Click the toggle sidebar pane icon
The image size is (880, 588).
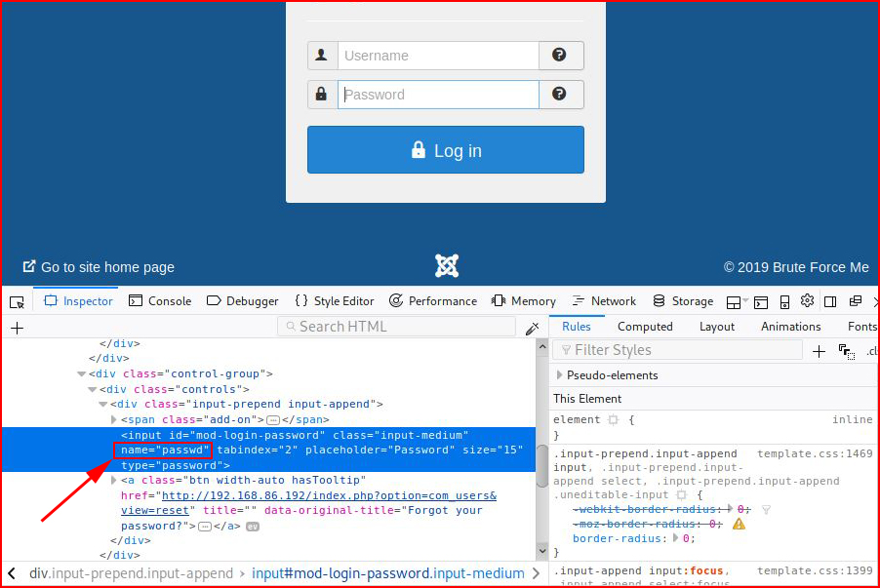pos(830,302)
